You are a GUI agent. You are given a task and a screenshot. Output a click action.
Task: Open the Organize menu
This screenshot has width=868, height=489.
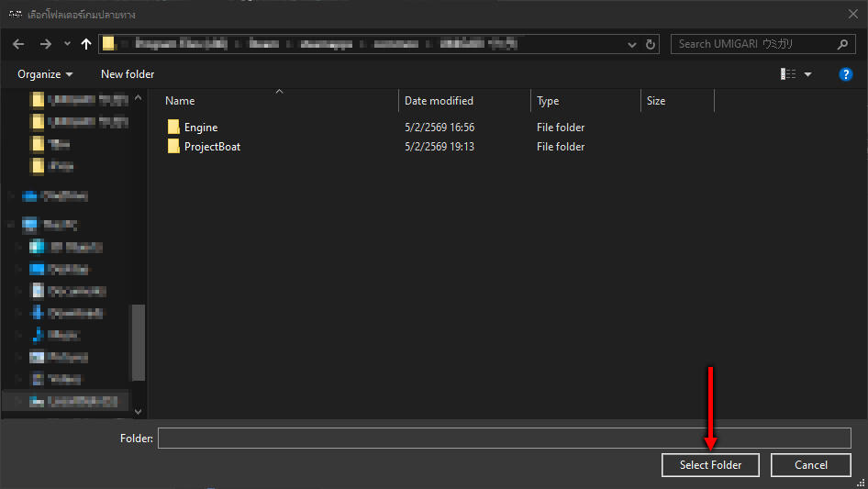pos(45,74)
